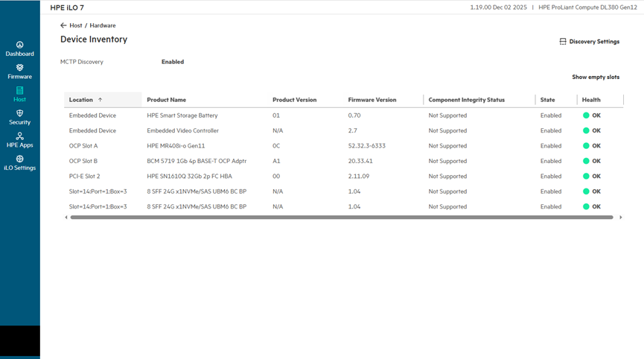The image size is (644, 359).
Task: Click the Host breadcrumb link
Action: (x=76, y=25)
